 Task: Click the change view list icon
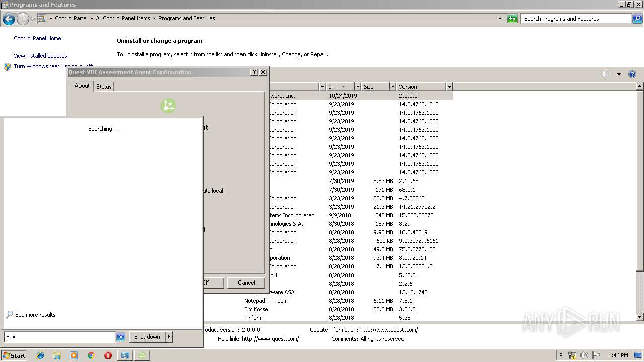tap(606, 74)
